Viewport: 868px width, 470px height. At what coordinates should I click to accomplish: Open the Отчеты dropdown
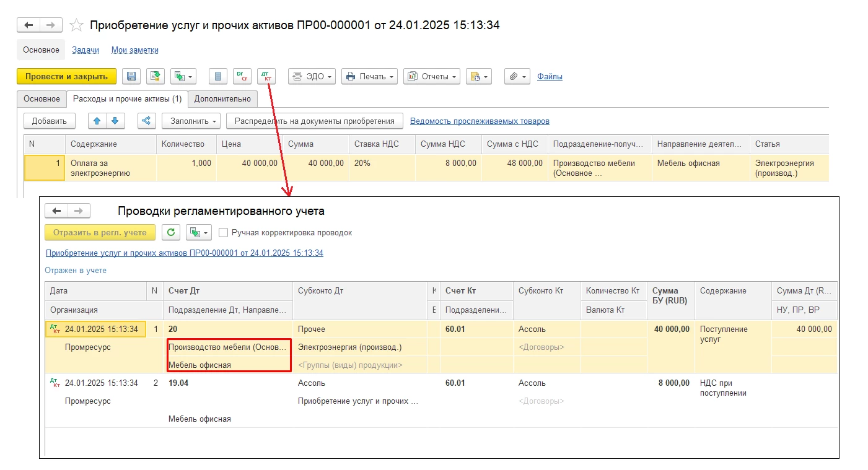(x=431, y=76)
